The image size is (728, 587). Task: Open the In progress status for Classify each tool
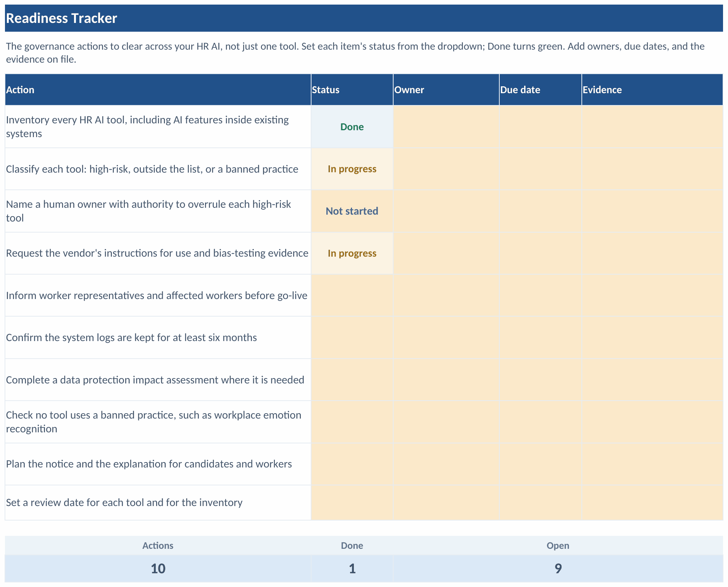(x=352, y=169)
